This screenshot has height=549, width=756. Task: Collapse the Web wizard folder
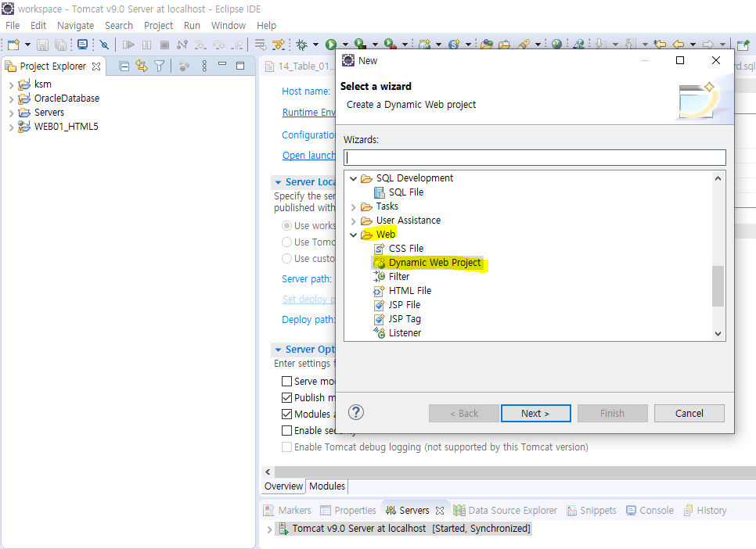(354, 235)
